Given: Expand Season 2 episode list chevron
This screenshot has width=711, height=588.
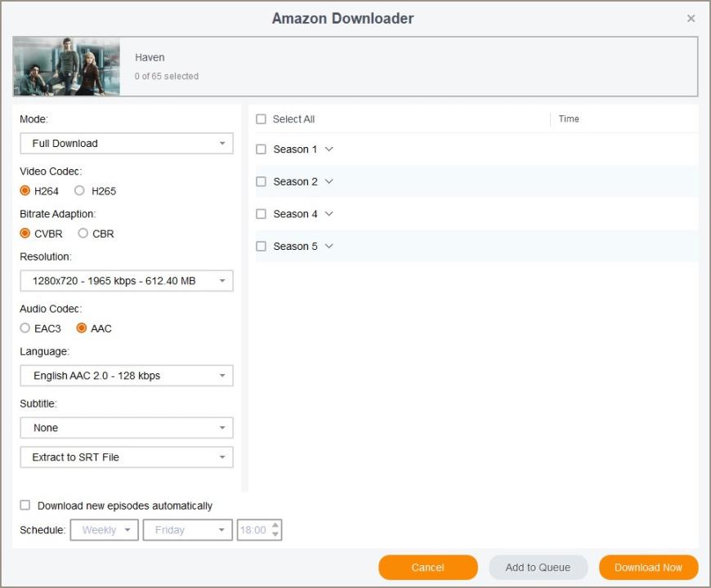Looking at the screenshot, I should pyautogui.click(x=329, y=181).
